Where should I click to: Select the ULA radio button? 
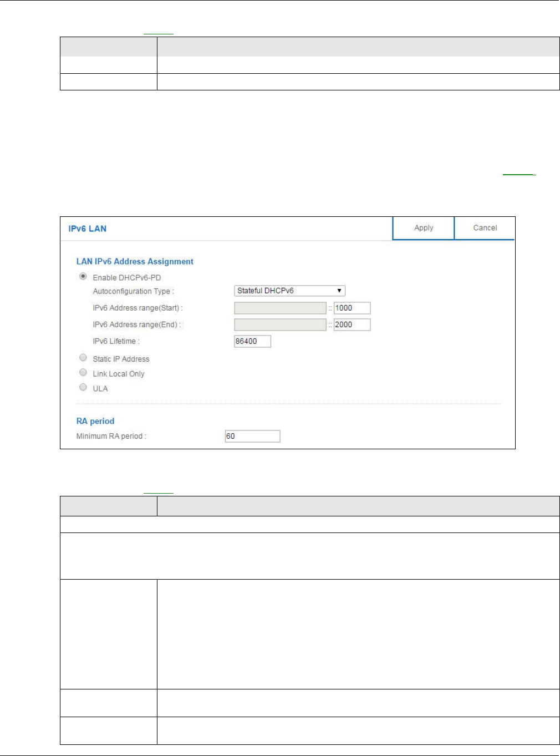83,387
